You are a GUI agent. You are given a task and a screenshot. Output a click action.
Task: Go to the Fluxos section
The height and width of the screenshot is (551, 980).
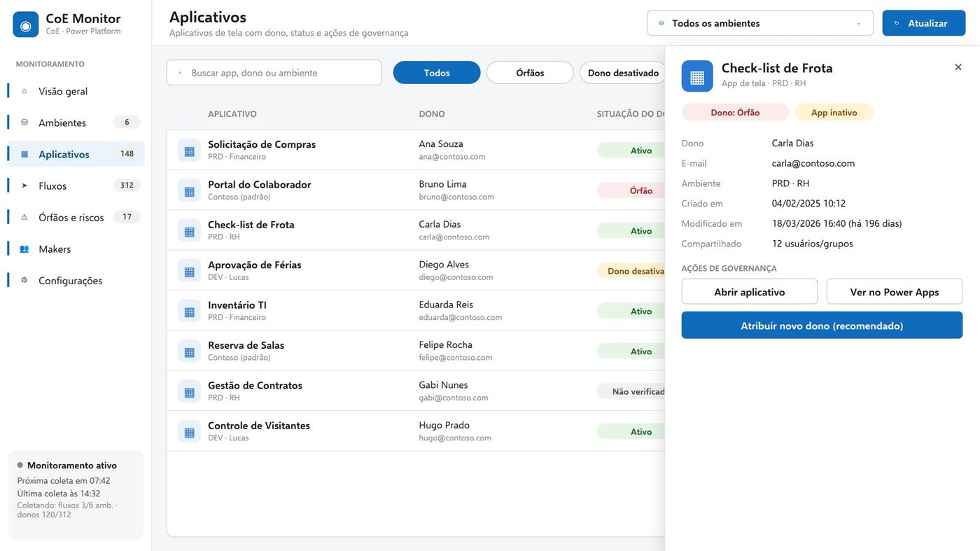click(x=76, y=186)
